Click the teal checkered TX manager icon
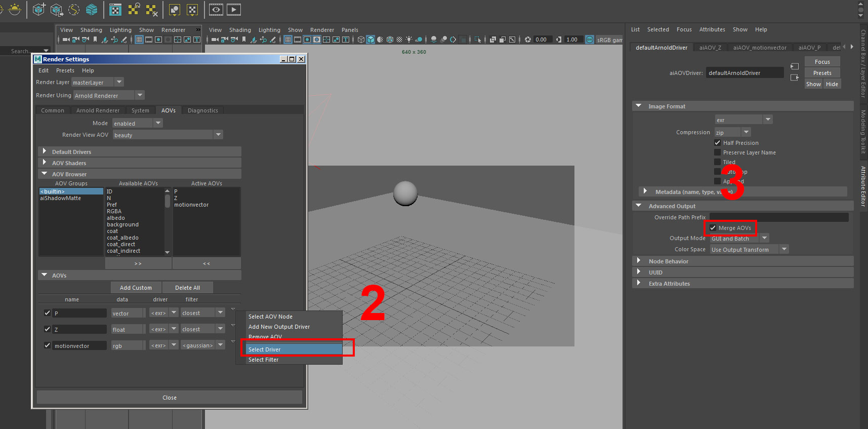 pos(115,9)
